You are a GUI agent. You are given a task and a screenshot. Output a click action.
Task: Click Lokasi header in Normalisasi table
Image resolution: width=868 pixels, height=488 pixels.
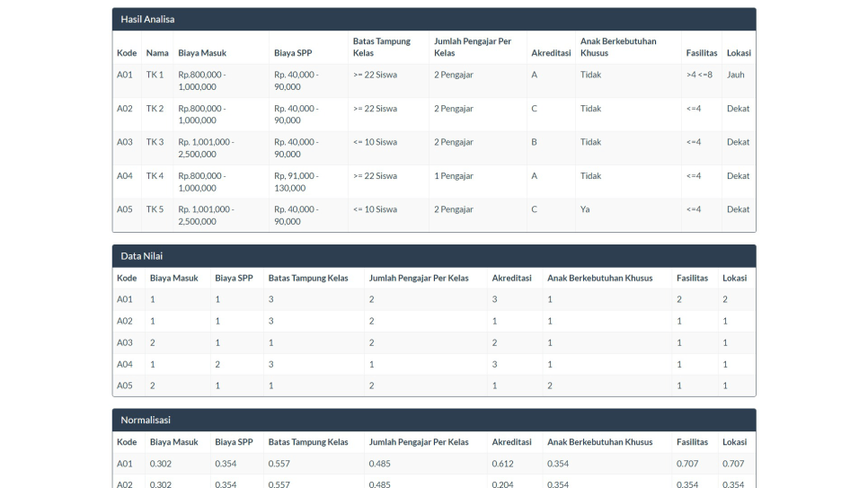pyautogui.click(x=735, y=442)
